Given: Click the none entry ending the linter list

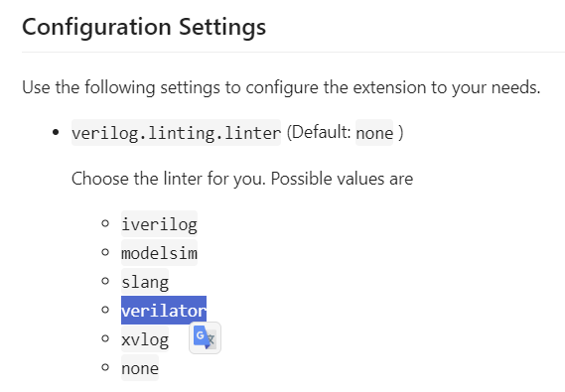Looking at the screenshot, I should pyautogui.click(x=140, y=368).
